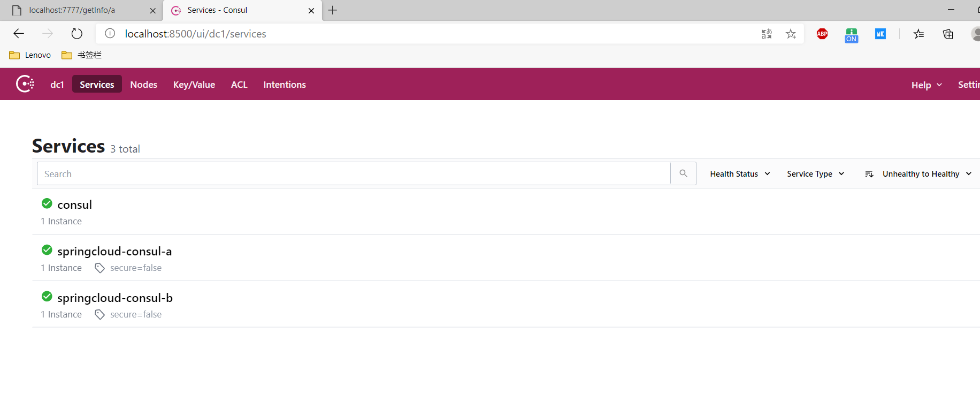Image resolution: width=980 pixels, height=416 pixels.
Task: Click the Search services input field
Action: (x=354, y=173)
